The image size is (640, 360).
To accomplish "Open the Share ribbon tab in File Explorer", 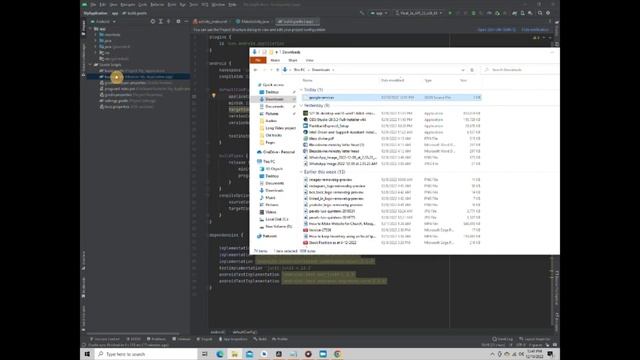I will [293, 60].
